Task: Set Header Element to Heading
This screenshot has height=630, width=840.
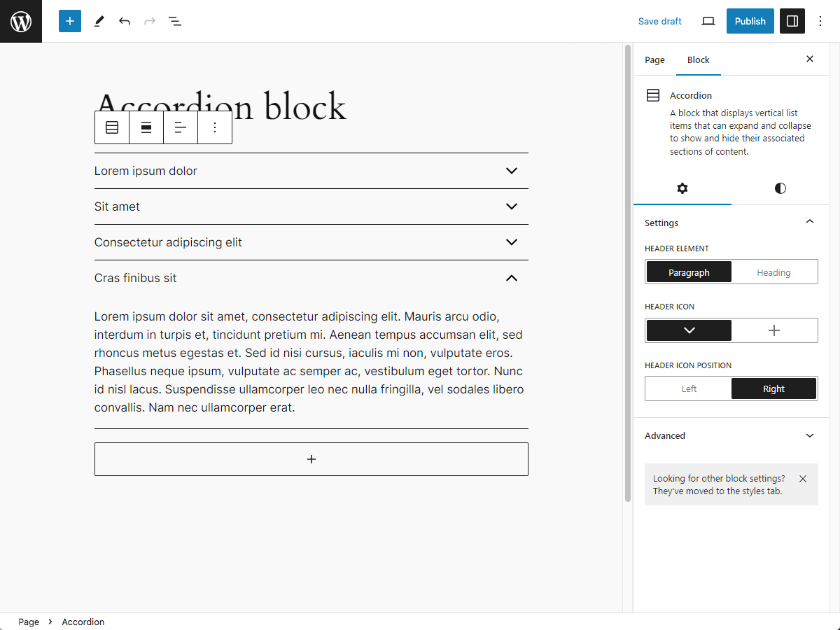Action: pos(773,272)
